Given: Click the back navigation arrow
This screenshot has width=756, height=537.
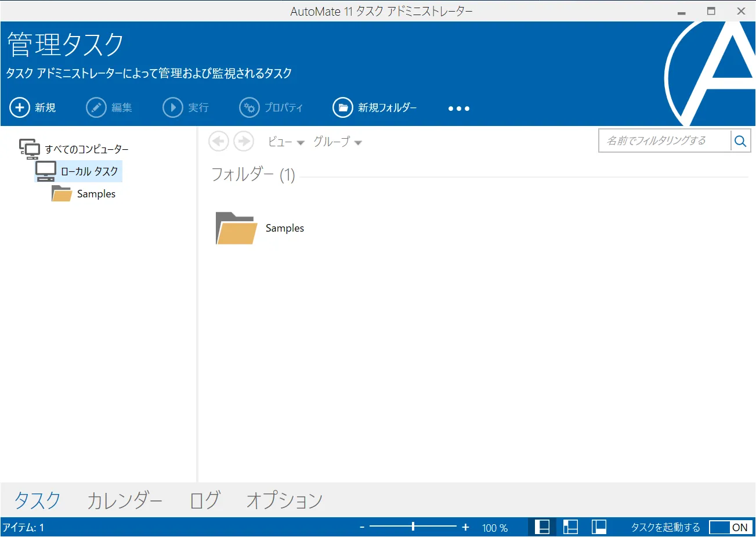Looking at the screenshot, I should (219, 141).
